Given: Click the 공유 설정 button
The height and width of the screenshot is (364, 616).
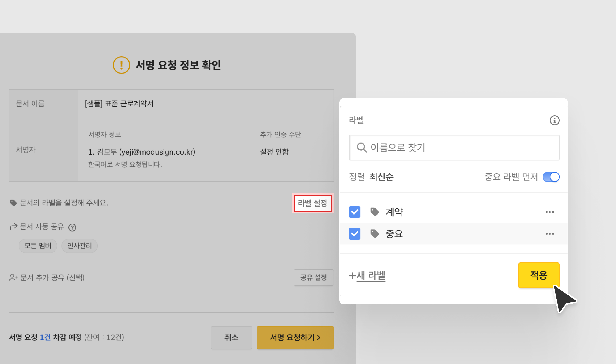Looking at the screenshot, I should pos(313,277).
